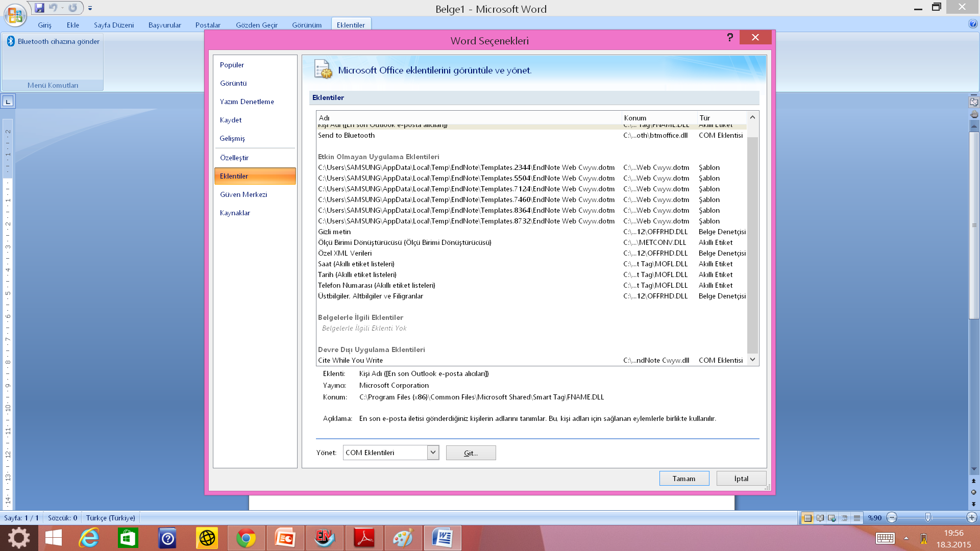Select 'Gizli metin' add-in row
This screenshot has width=980, height=551.
click(531, 232)
